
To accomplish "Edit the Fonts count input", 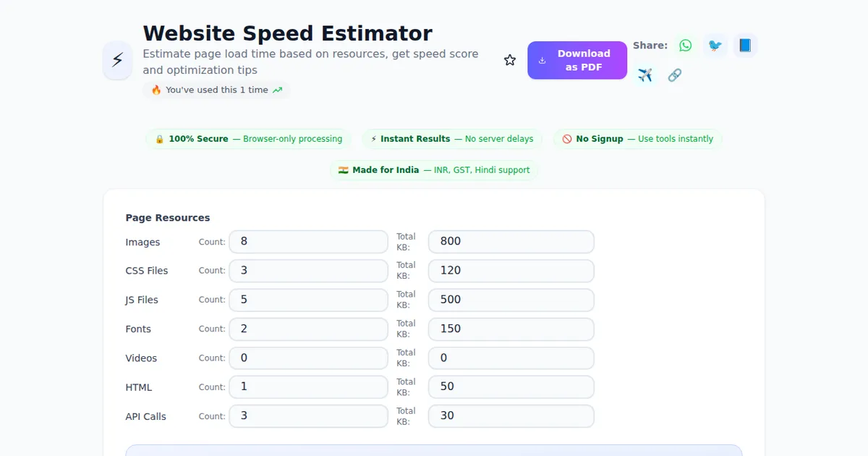I will (308, 329).
